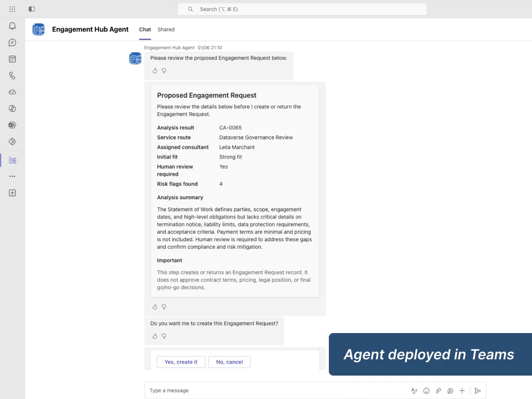Dislike the 'Please review' message
The image size is (532, 399).
click(164, 71)
